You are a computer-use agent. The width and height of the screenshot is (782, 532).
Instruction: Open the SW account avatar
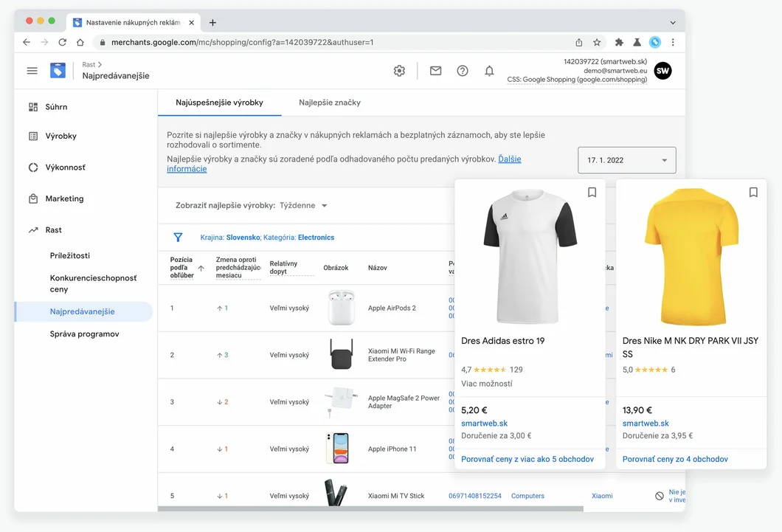click(x=662, y=71)
